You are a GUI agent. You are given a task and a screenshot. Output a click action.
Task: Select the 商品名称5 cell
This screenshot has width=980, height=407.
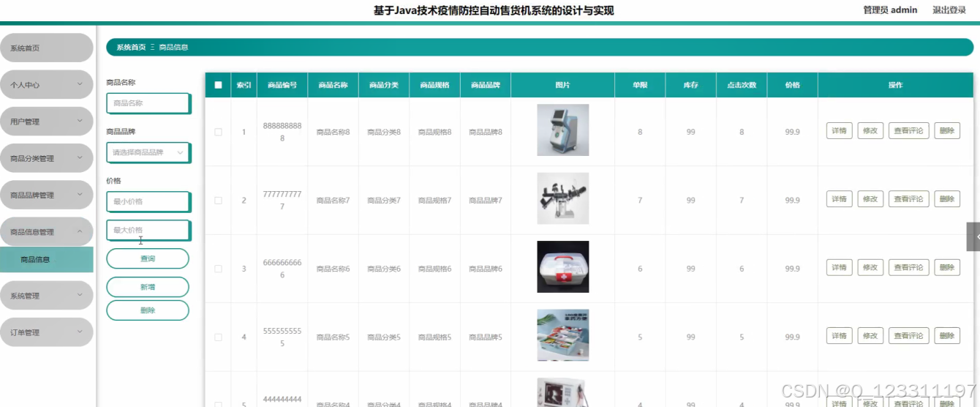333,337
